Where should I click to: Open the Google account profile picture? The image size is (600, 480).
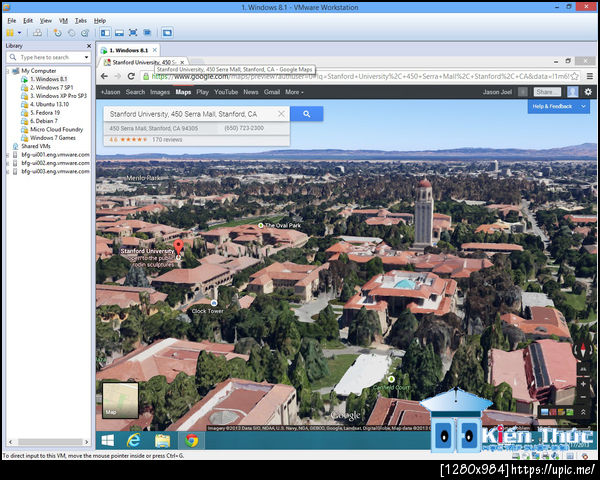pos(572,92)
